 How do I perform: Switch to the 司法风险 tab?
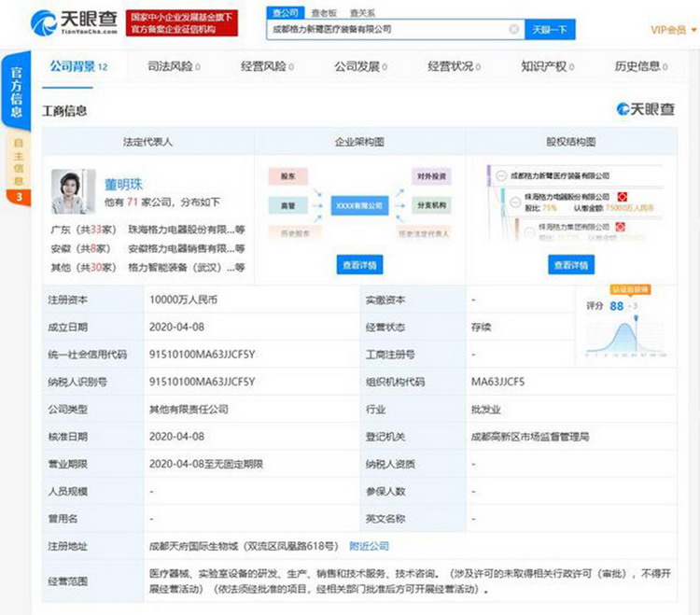[x=174, y=67]
